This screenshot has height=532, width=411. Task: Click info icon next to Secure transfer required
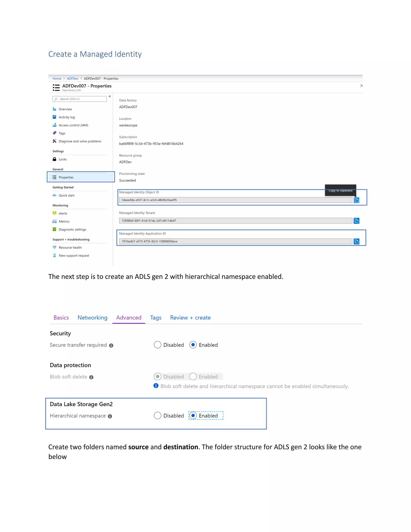(111, 345)
